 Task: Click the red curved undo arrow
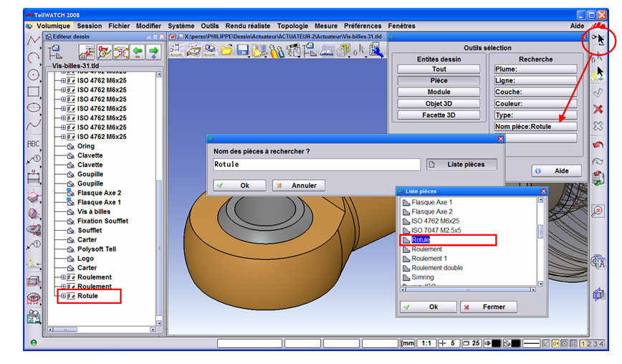(x=598, y=145)
